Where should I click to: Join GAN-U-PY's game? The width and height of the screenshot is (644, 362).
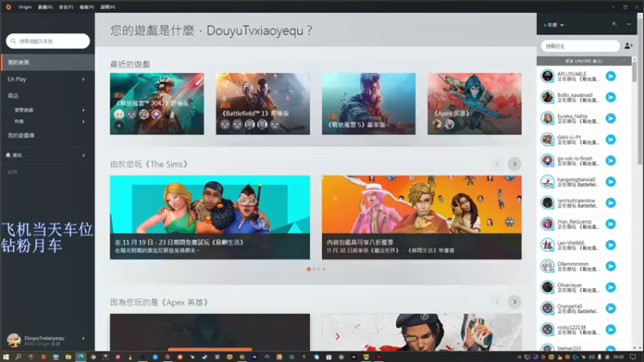pyautogui.click(x=611, y=139)
